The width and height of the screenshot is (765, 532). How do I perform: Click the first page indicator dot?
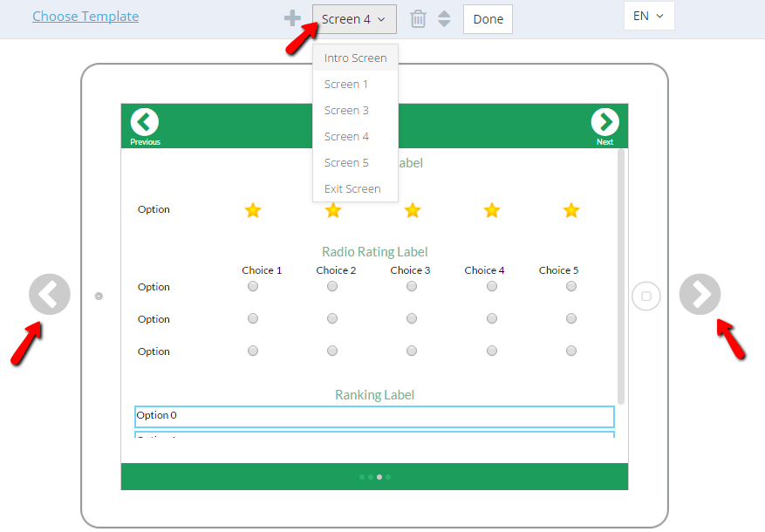[x=361, y=477]
